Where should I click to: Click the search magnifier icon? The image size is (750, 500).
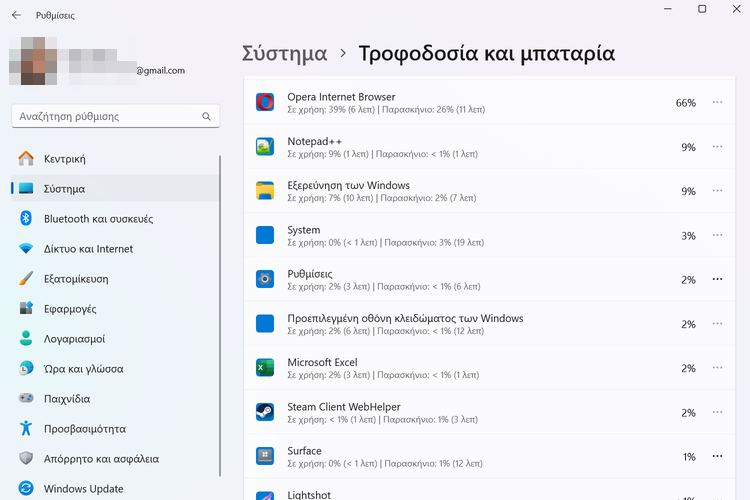[206, 116]
